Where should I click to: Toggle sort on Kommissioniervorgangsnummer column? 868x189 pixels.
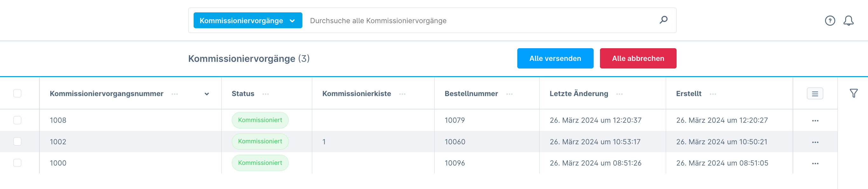206,94
